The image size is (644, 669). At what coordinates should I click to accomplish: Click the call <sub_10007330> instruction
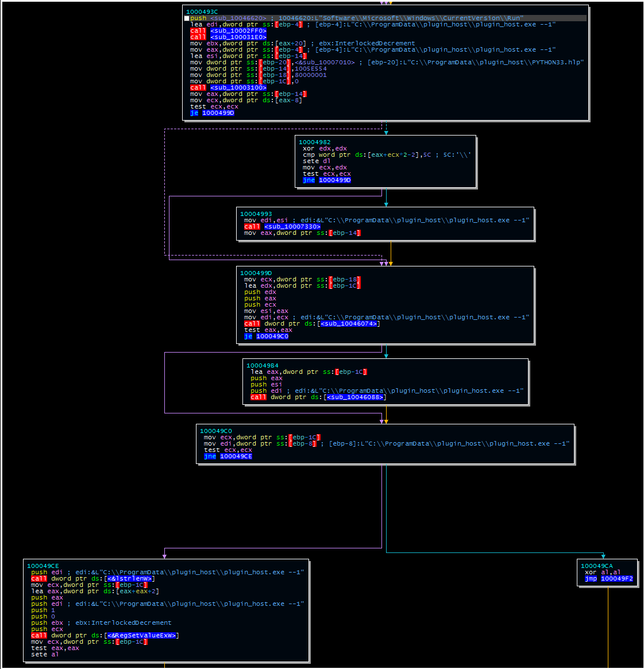coord(282,227)
